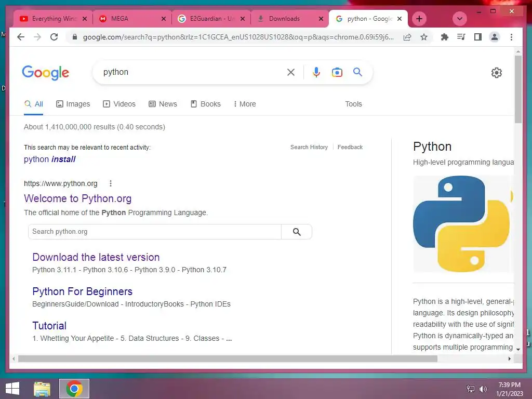The width and height of the screenshot is (532, 399).
Task: Go back with the browser back arrow
Action: coord(21,37)
